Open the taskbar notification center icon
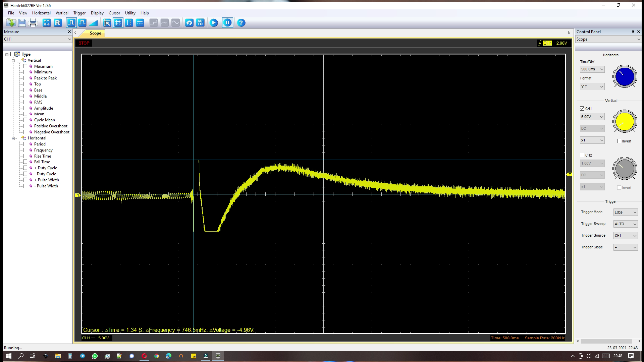This screenshot has height=362, width=644. 631,356
